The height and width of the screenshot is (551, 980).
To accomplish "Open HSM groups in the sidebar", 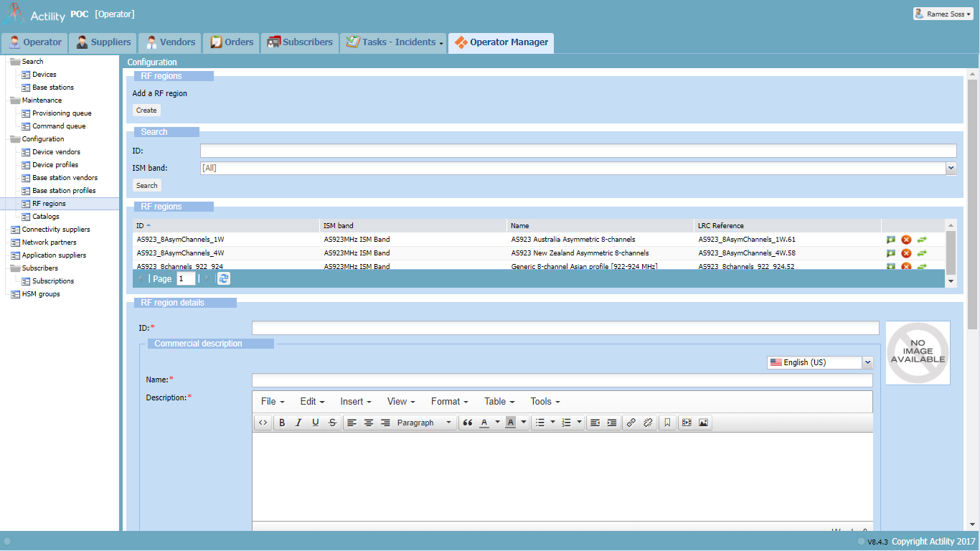I will pyautogui.click(x=41, y=294).
